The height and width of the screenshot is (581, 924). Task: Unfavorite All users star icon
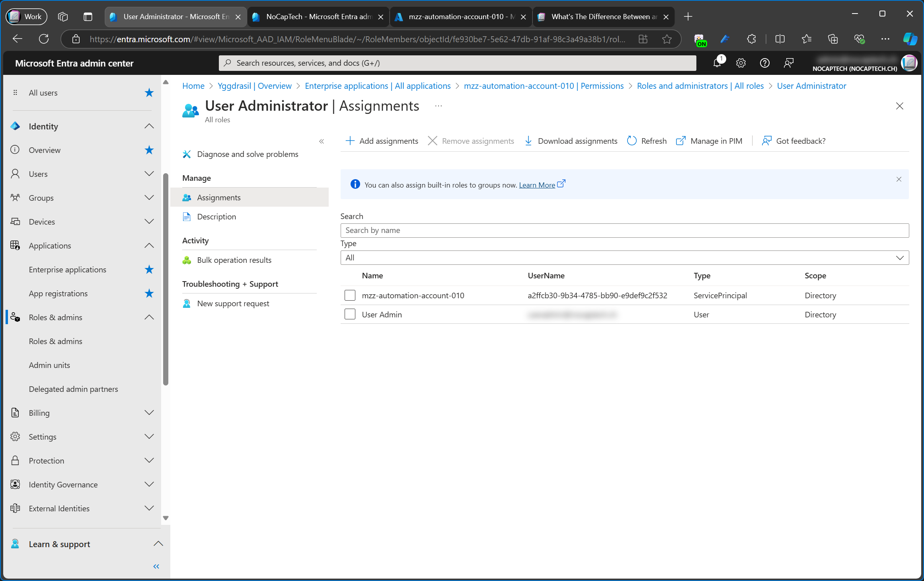point(149,93)
